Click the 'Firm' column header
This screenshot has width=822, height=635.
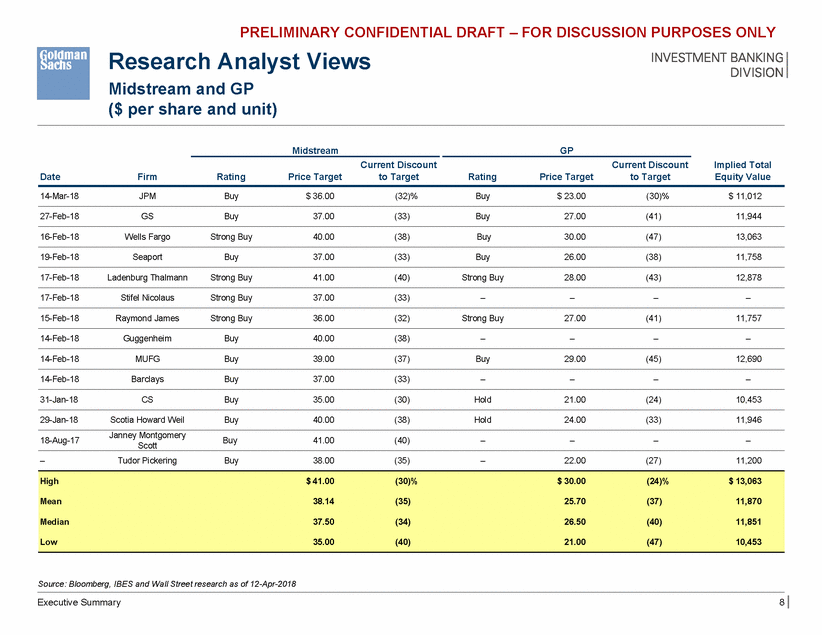point(147,177)
